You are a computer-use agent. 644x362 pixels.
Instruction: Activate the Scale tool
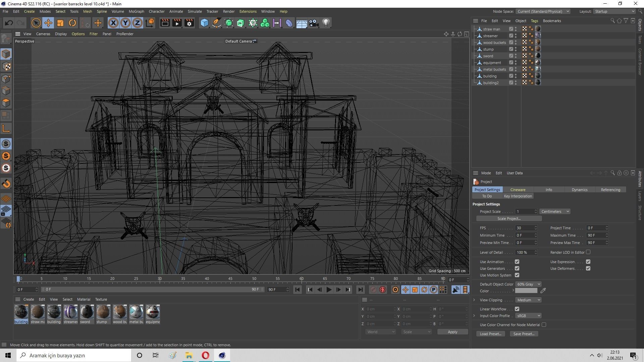[x=60, y=23]
